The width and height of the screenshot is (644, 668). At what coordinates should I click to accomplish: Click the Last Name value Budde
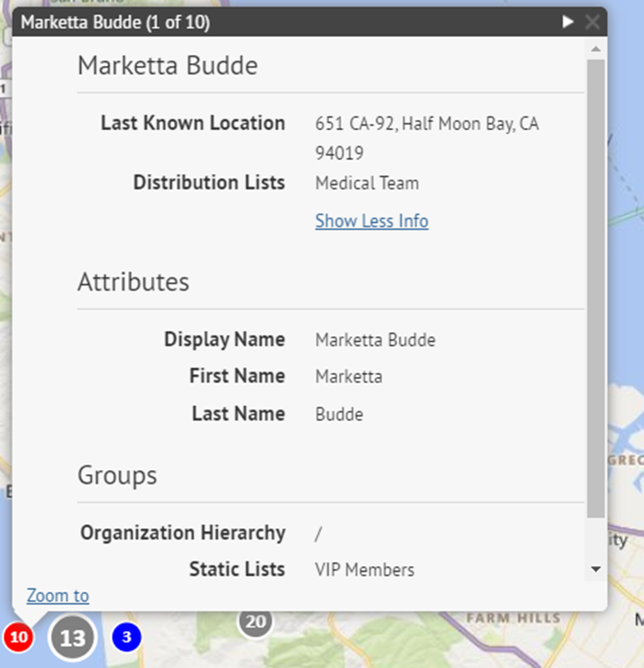pyautogui.click(x=339, y=414)
